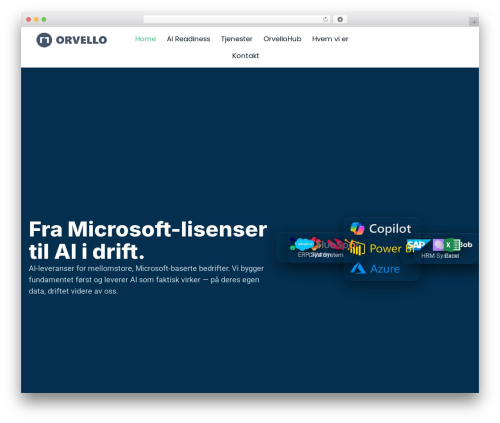
Task: Click the Azure logo icon
Action: 358,268
